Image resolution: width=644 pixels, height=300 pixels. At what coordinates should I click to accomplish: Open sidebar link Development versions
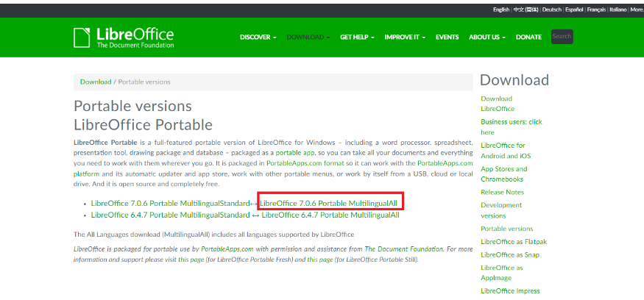click(x=501, y=210)
